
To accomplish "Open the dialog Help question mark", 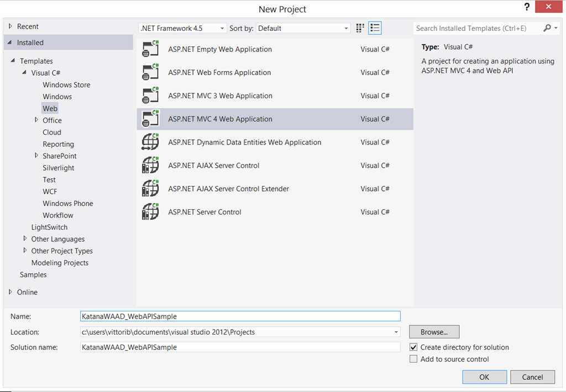I will pyautogui.click(x=527, y=7).
